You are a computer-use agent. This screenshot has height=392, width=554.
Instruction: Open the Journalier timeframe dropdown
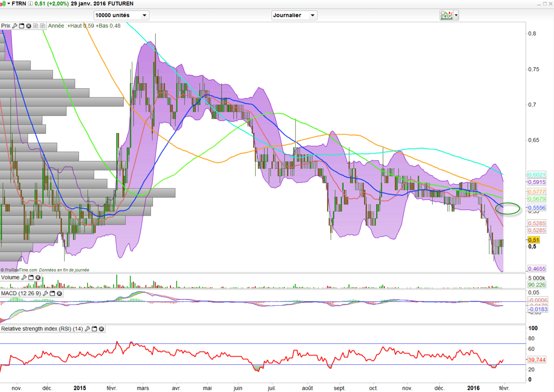coord(295,15)
